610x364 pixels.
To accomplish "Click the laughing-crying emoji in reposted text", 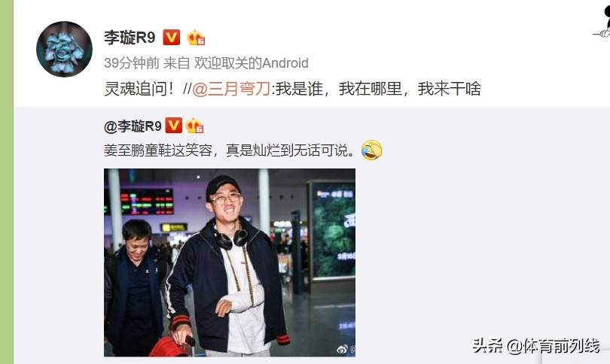I will pos(371,150).
